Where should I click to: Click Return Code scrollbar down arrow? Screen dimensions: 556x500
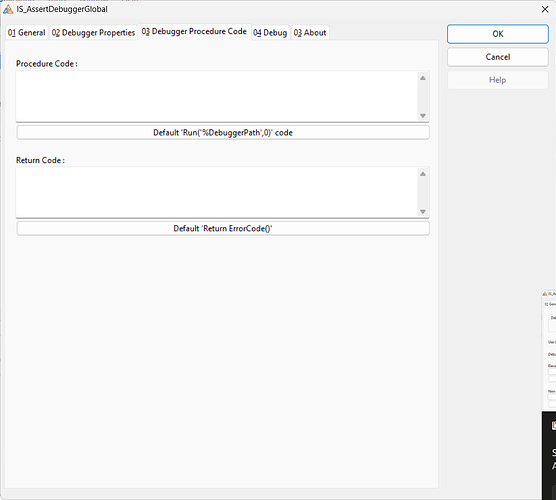coord(423,212)
